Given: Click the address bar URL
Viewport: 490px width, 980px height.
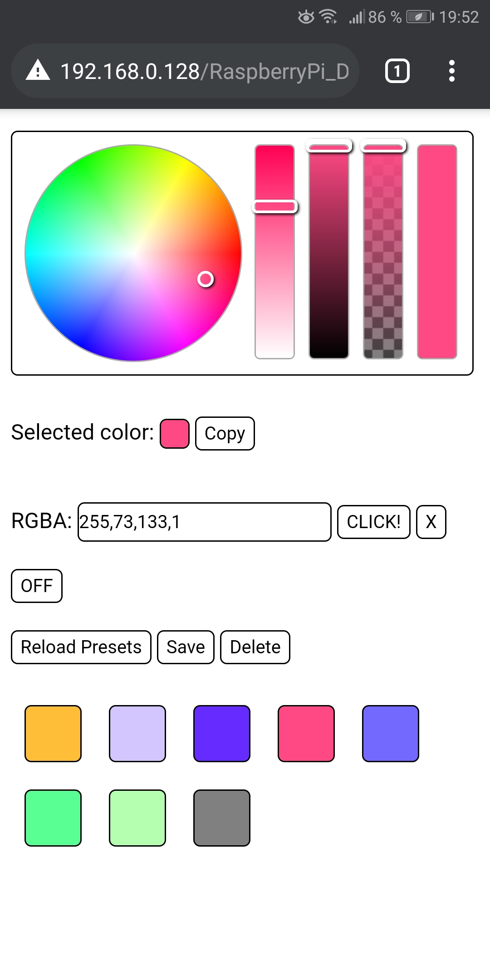Looking at the screenshot, I should click(x=204, y=71).
